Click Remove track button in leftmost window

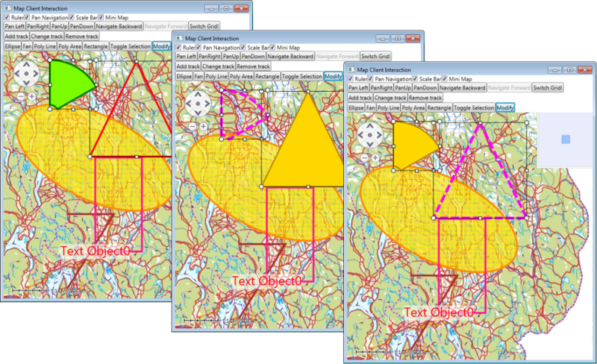pos(81,36)
